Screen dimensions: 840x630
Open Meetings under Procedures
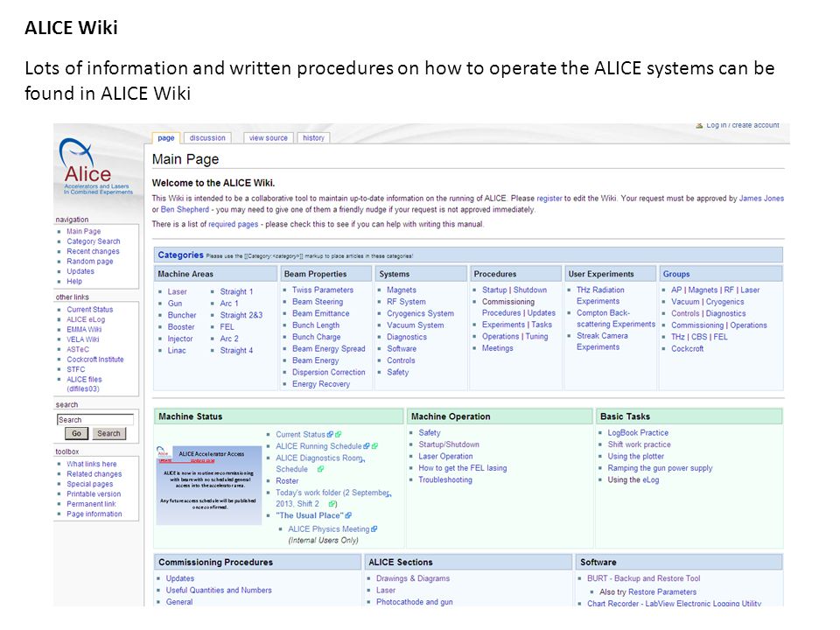tap(497, 348)
